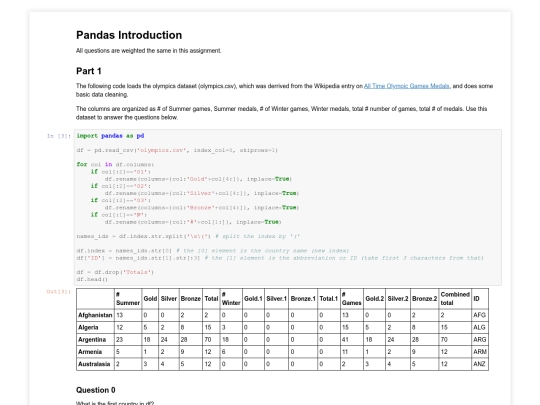Select the import pandas as pd line
540x405 pixels.
110,136
